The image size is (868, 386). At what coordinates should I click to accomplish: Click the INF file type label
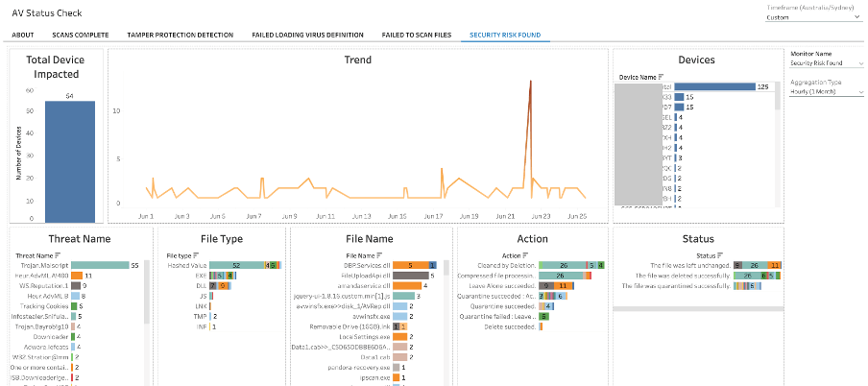(202, 326)
